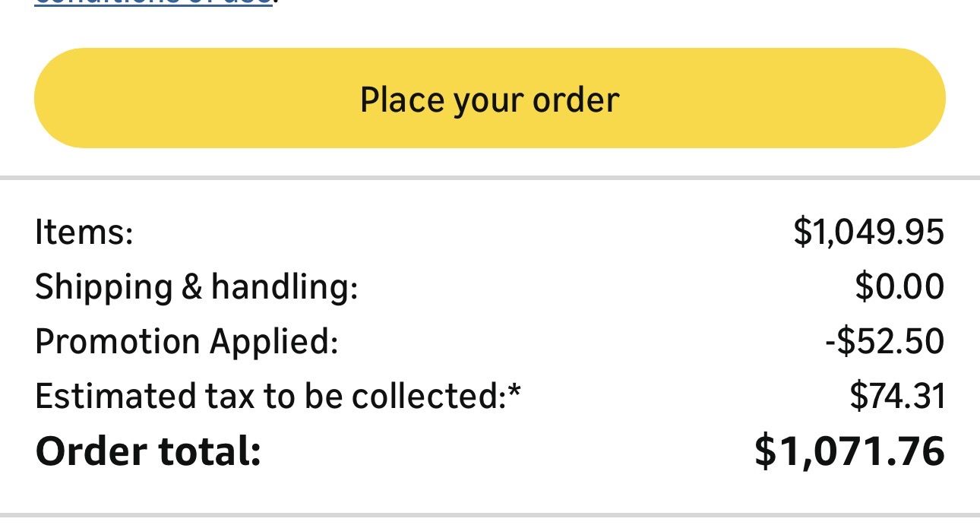Click the asterisk after Estimated tax text
This screenshot has height=525, width=980.
(x=515, y=393)
